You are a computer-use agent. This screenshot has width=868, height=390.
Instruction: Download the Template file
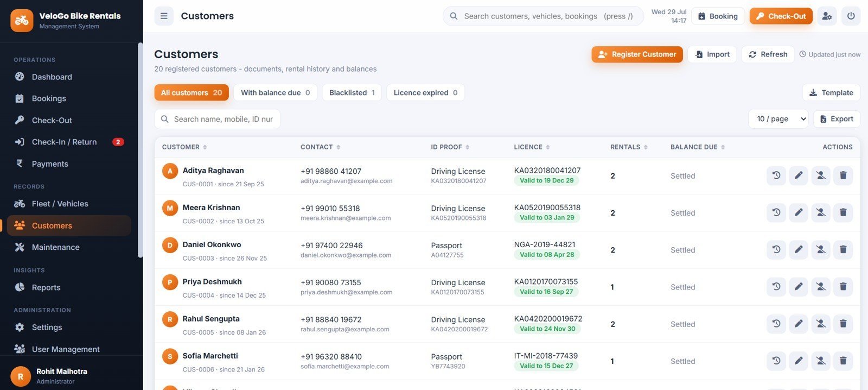pyautogui.click(x=831, y=92)
